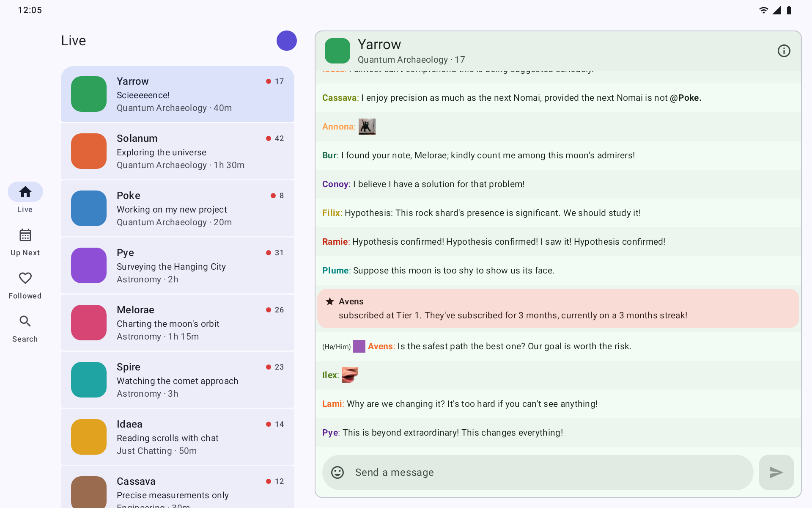The height and width of the screenshot is (508, 812).
Task: Open stream info for Yarrow
Action: 784,51
